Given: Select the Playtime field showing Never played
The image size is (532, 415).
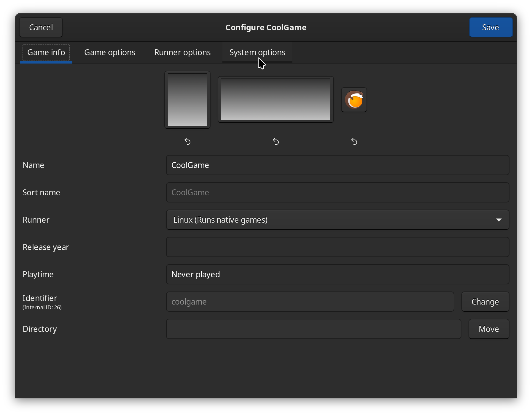Looking at the screenshot, I should click(x=337, y=274).
